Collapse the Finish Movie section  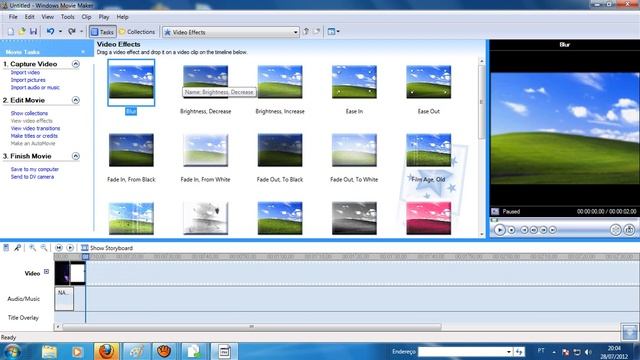coord(76,156)
